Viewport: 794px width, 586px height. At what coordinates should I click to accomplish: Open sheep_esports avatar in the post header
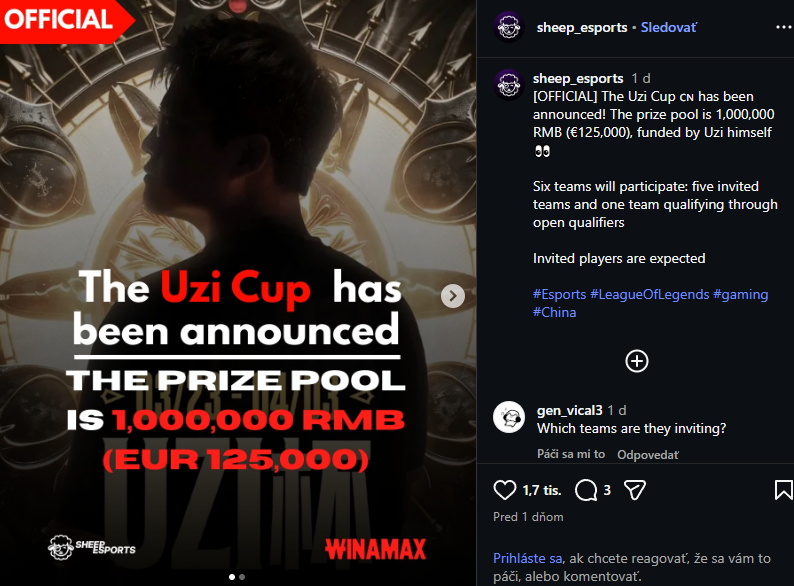(x=508, y=27)
